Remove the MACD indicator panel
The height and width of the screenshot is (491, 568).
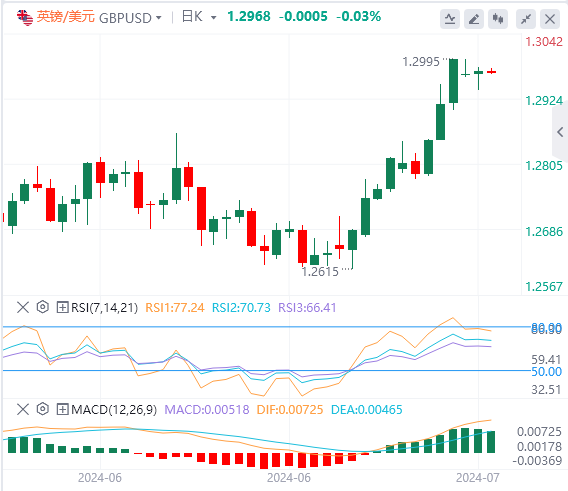point(23,410)
